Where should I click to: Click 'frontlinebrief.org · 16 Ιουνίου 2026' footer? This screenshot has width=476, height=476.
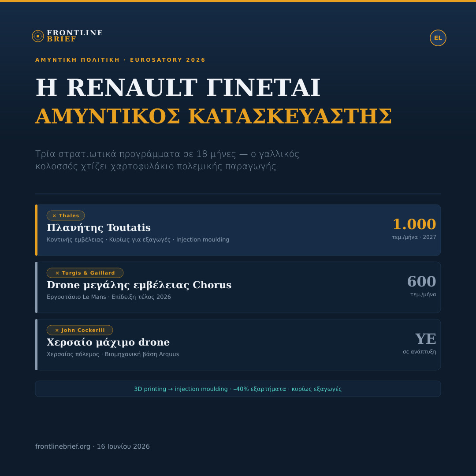(93, 446)
